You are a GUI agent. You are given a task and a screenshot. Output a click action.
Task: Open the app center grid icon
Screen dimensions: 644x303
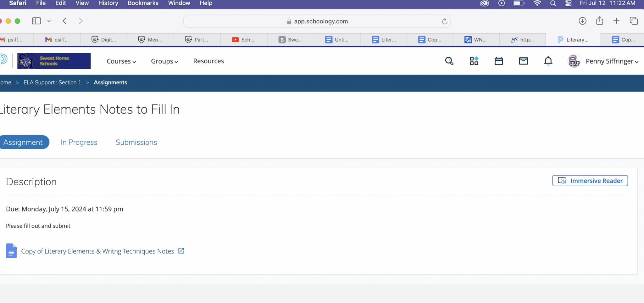tap(474, 61)
